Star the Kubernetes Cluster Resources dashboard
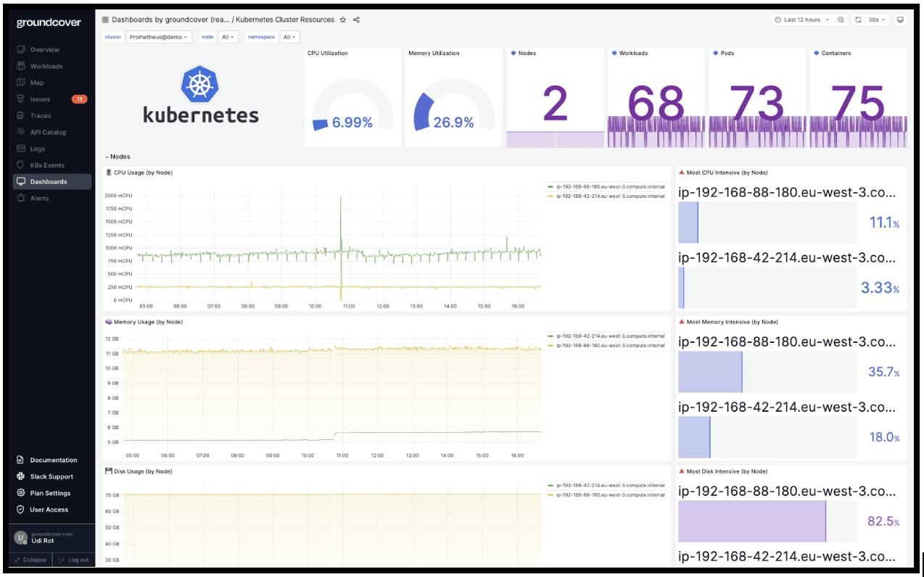The image size is (924, 577). pos(342,20)
